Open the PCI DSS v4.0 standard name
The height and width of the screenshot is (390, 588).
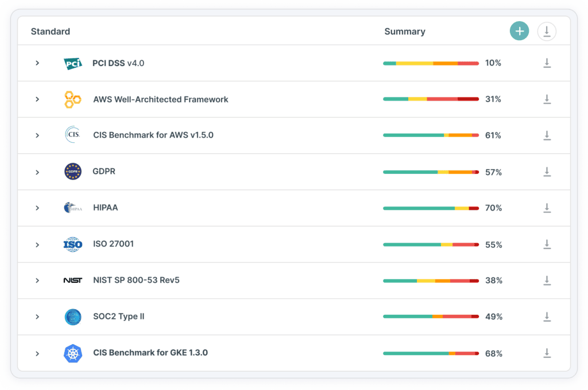click(x=118, y=63)
